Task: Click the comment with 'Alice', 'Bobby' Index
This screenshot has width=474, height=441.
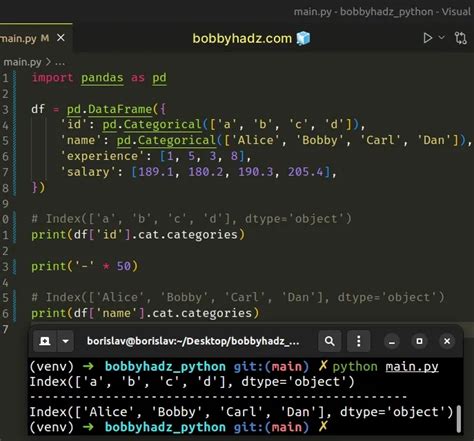Action: click(x=238, y=297)
